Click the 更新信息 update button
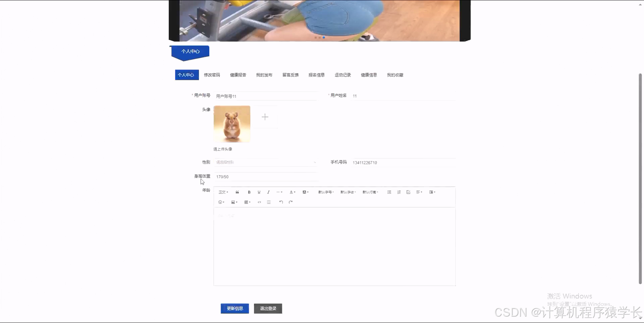 coord(235,308)
